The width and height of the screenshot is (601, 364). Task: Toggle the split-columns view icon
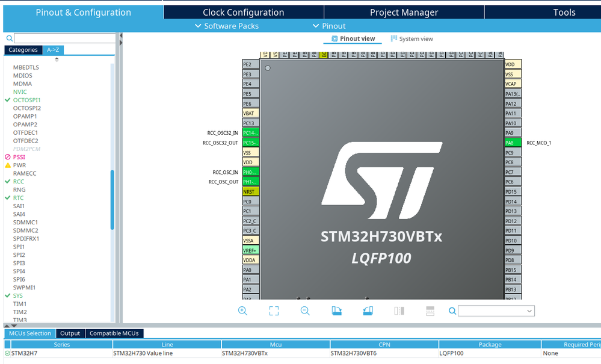point(399,310)
